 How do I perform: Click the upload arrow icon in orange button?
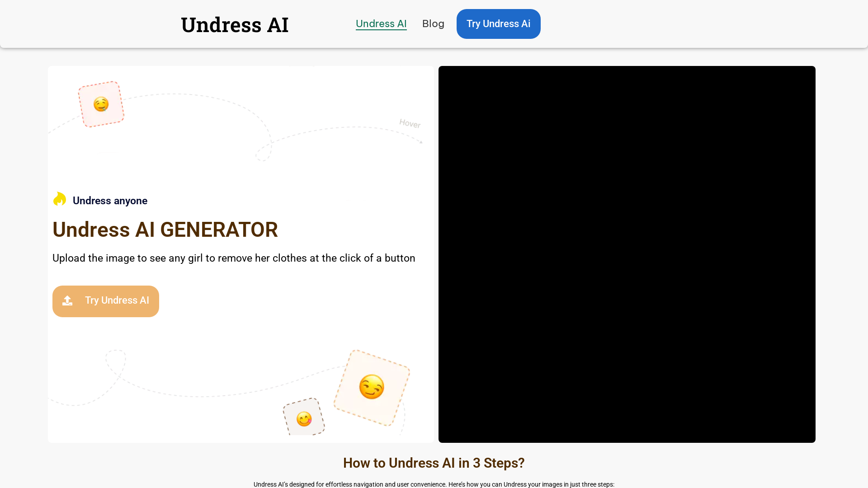click(x=67, y=300)
